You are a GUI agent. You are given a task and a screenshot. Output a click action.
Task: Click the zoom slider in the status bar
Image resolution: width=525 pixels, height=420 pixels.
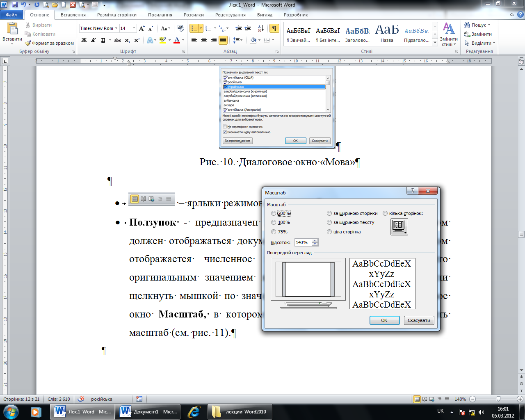coord(498,399)
